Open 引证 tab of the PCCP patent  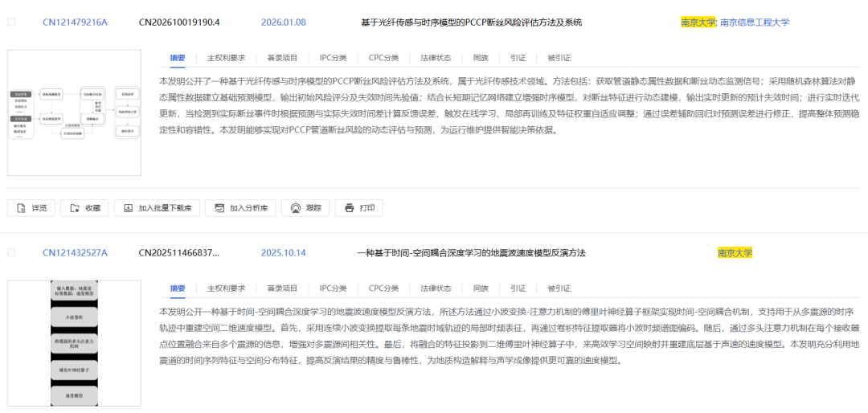point(518,58)
